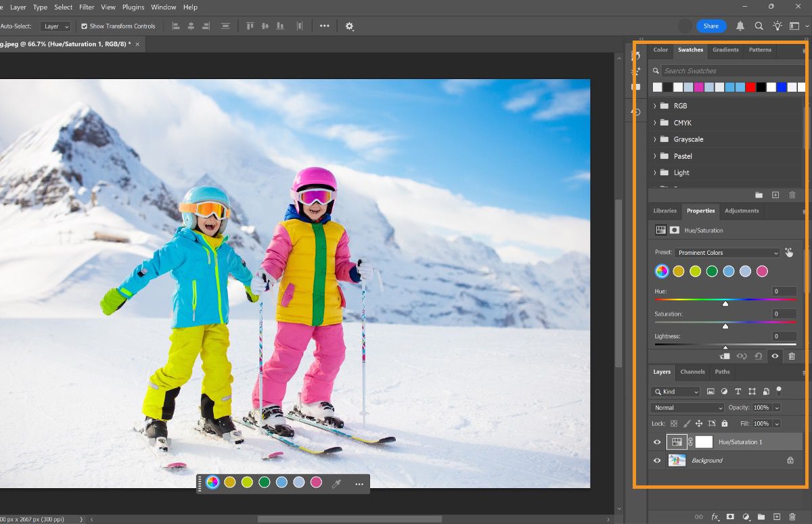Screen dimensions: 812x524
Task: Add a layer style with the fx icon
Action: (x=715, y=517)
